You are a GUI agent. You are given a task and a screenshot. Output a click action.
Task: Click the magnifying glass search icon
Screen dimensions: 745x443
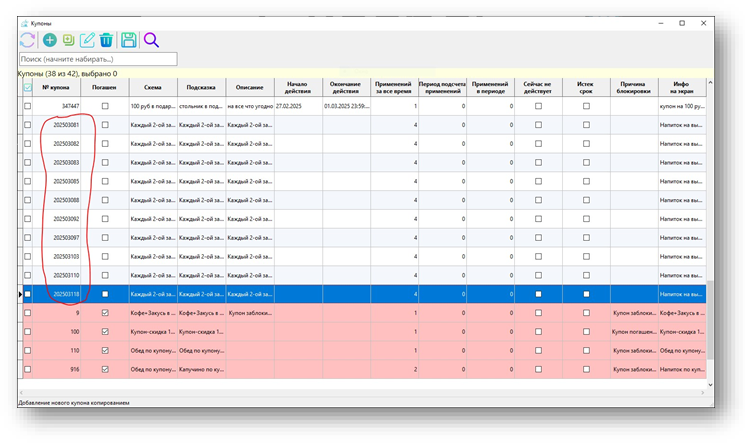[x=151, y=40]
